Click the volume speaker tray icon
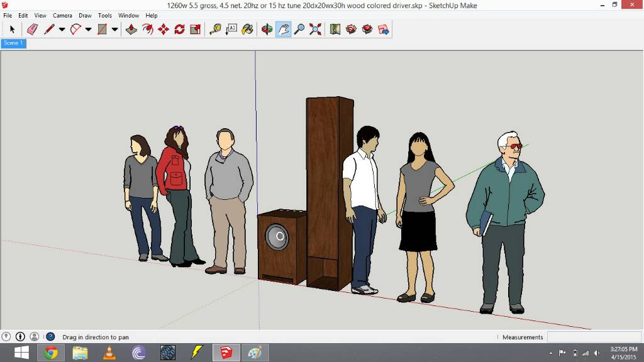The image size is (644, 362). 597,353
